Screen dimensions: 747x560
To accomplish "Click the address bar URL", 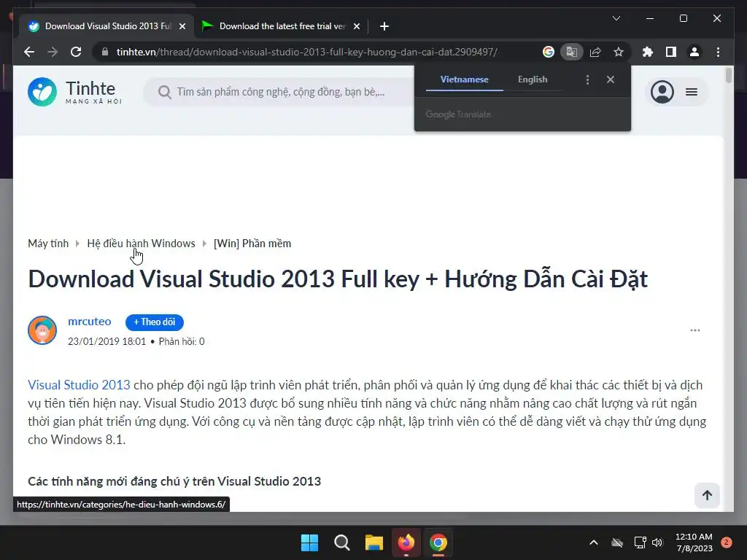I will (x=307, y=52).
